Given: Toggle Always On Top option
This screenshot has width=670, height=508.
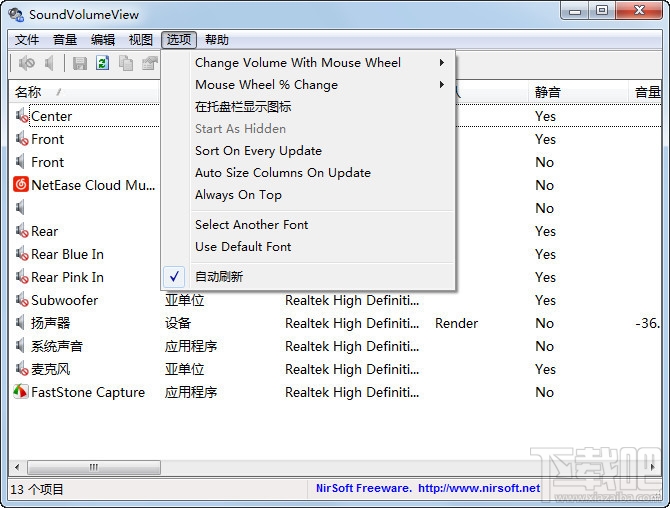Looking at the screenshot, I should tap(308, 195).
